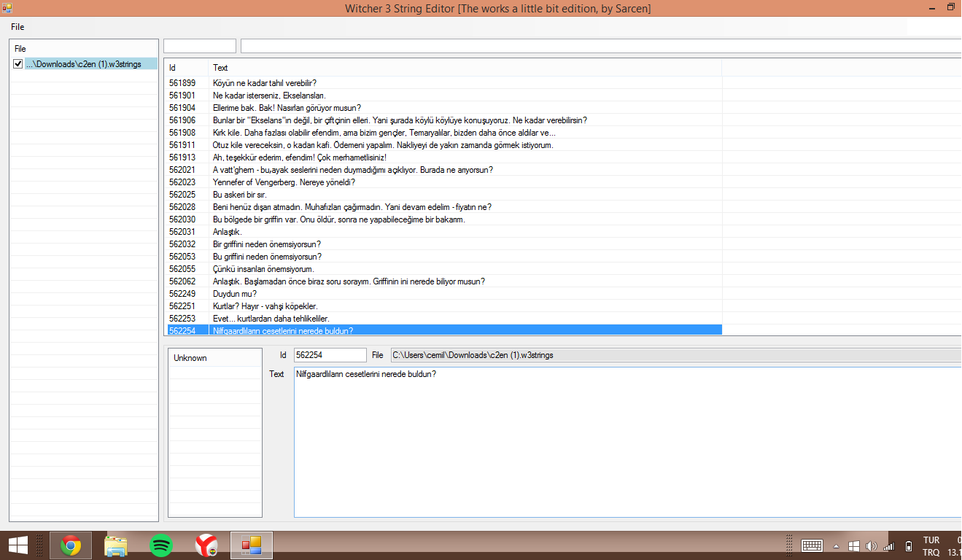
Task: Minimize the String Editor window
Action: pyautogui.click(x=932, y=7)
